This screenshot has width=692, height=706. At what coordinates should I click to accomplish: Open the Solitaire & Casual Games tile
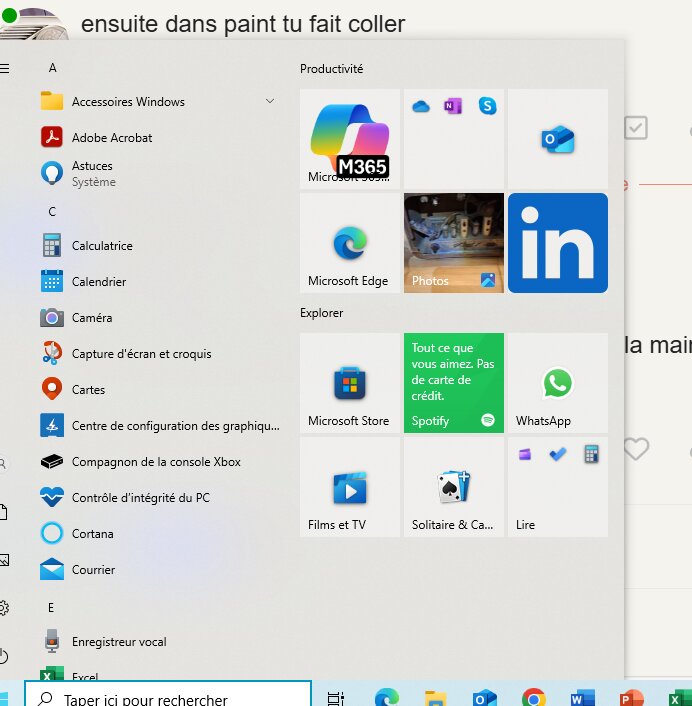point(454,487)
